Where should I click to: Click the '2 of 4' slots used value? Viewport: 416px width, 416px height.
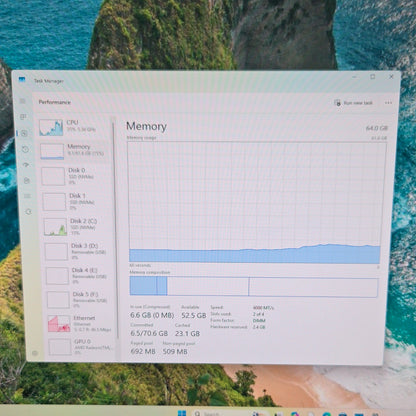pyautogui.click(x=258, y=314)
